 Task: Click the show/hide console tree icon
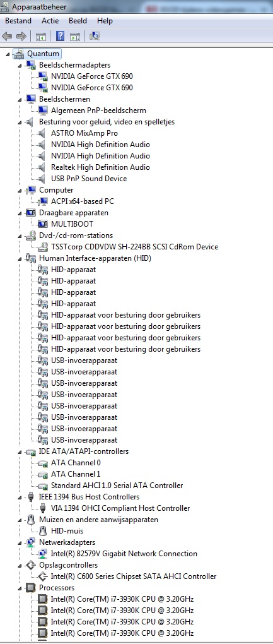(x=41, y=36)
